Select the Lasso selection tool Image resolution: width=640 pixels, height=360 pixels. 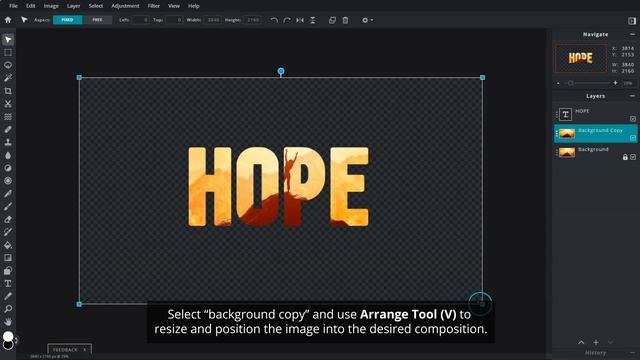(x=8, y=65)
